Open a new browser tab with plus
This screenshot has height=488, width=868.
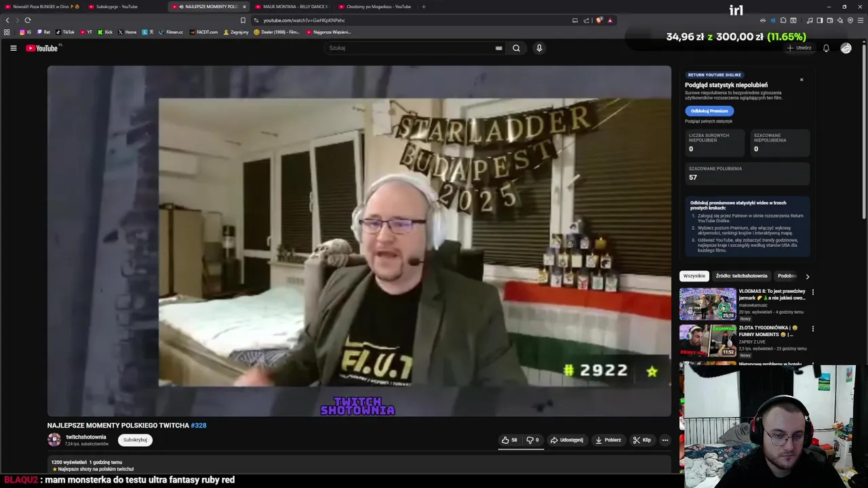coord(424,7)
